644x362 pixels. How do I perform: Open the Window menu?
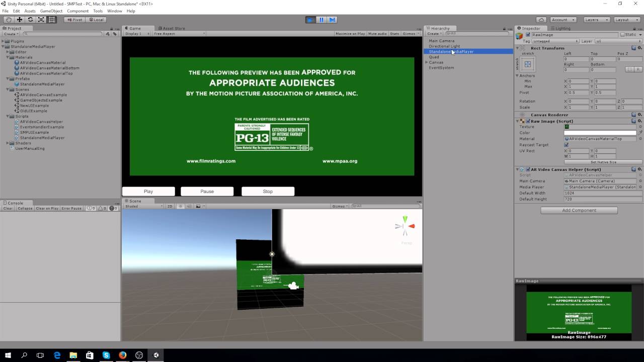(x=115, y=11)
